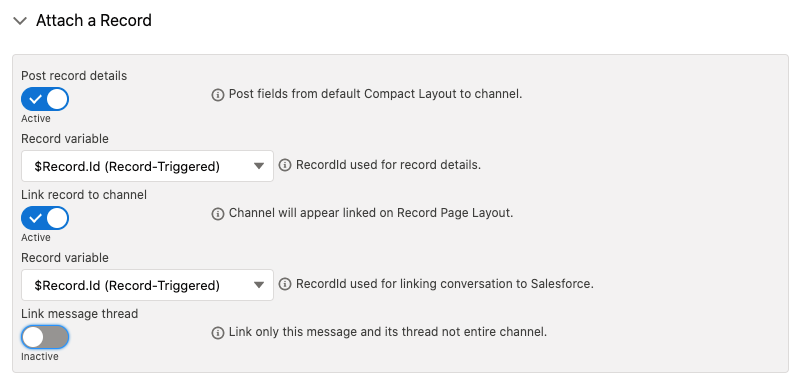800x387 pixels.
Task: Click the Post record details label
Action: pyautogui.click(x=74, y=75)
